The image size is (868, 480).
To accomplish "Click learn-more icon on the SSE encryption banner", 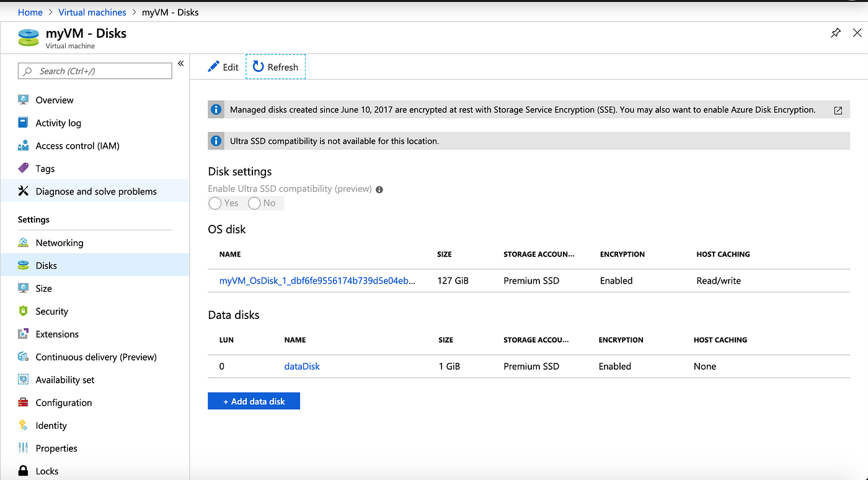I will (x=838, y=110).
